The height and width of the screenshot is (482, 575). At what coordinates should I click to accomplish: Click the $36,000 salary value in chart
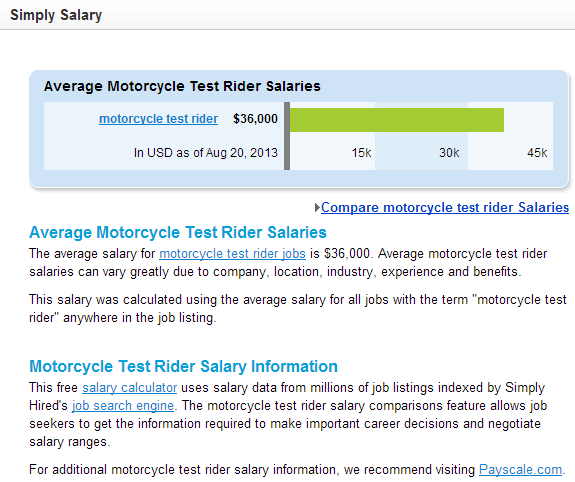click(255, 119)
